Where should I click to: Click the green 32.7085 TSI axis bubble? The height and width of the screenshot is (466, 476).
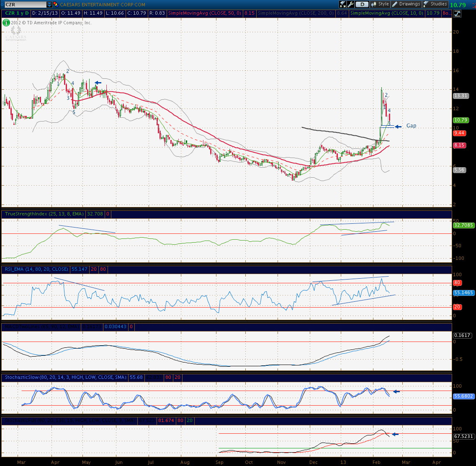pyautogui.click(x=463, y=225)
